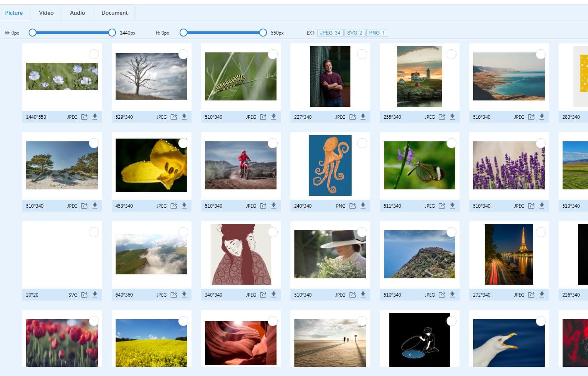Download the 272*340 Eiffel Tower image
Viewport: 588px width, 376px height.
[x=542, y=295]
